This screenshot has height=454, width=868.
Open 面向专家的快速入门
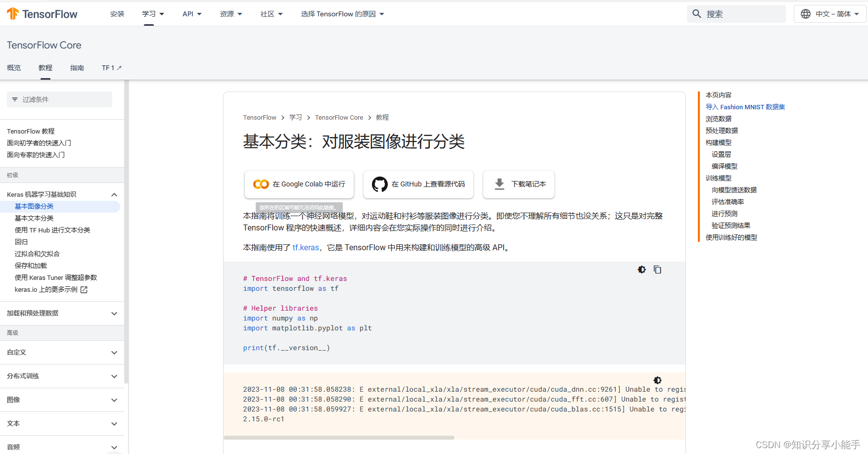point(36,155)
